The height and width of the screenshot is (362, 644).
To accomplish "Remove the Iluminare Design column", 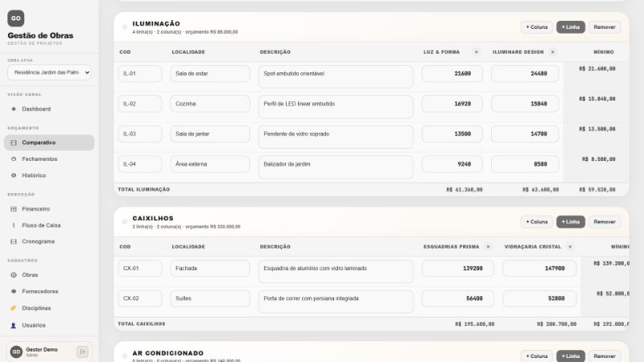I will (x=553, y=52).
